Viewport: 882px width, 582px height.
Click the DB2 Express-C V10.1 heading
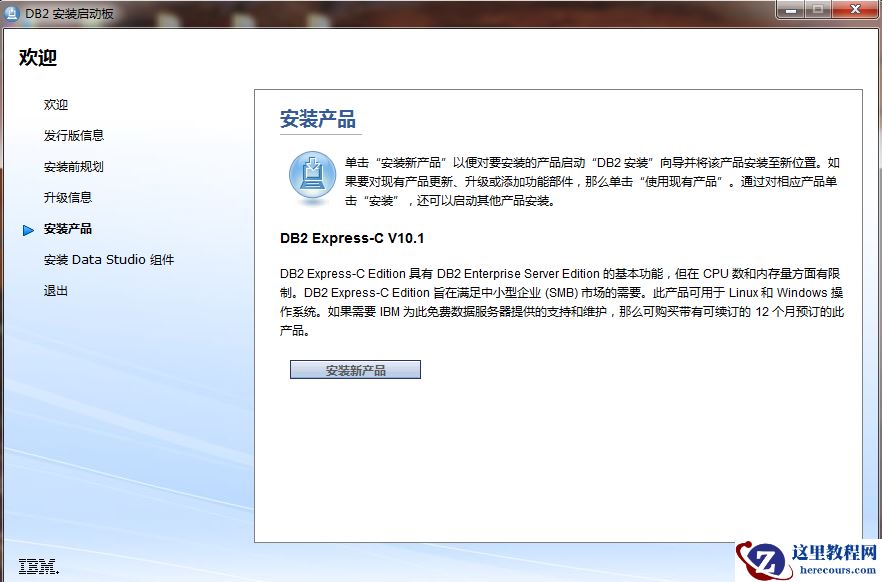pos(352,238)
